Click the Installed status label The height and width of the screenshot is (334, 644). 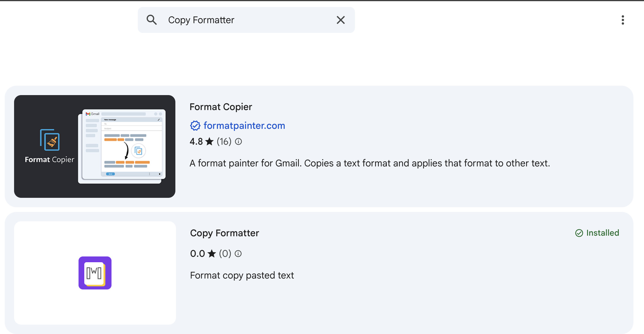[x=603, y=233]
